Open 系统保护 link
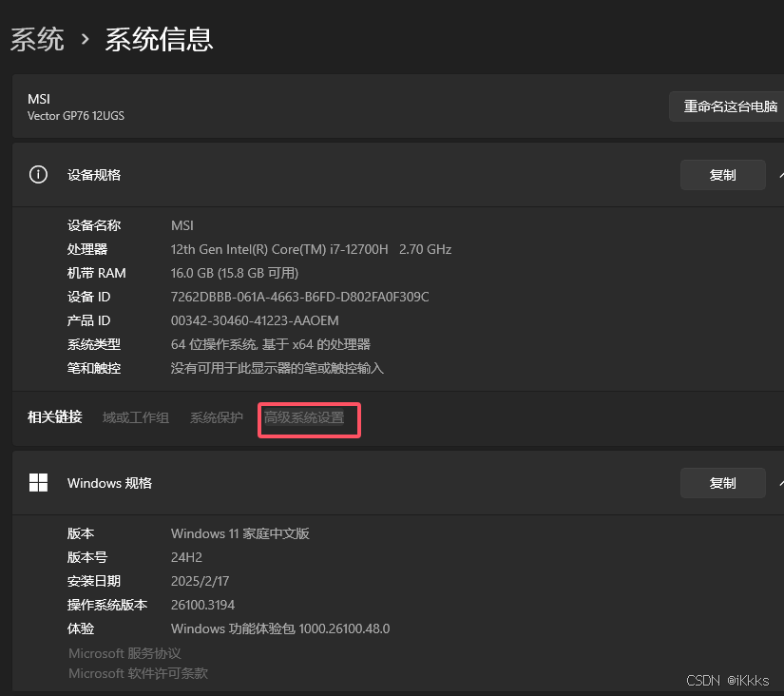Viewport: 784px width, 696px height. tap(217, 417)
